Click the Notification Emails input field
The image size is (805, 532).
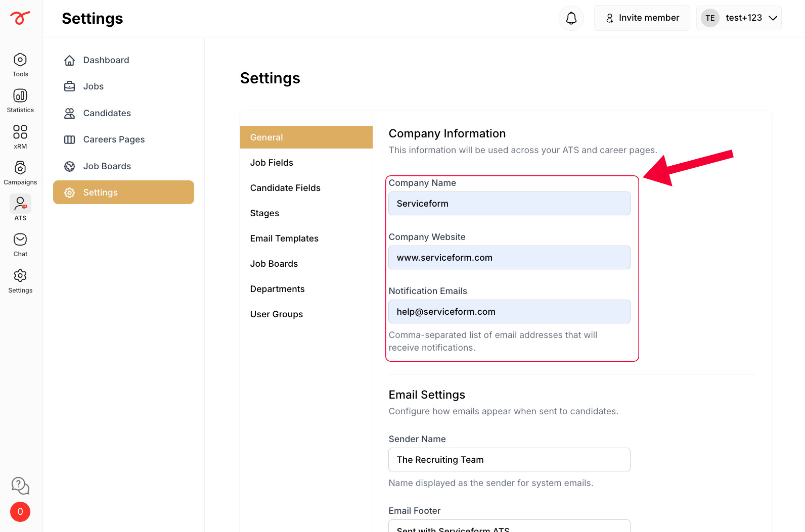pyautogui.click(x=509, y=312)
